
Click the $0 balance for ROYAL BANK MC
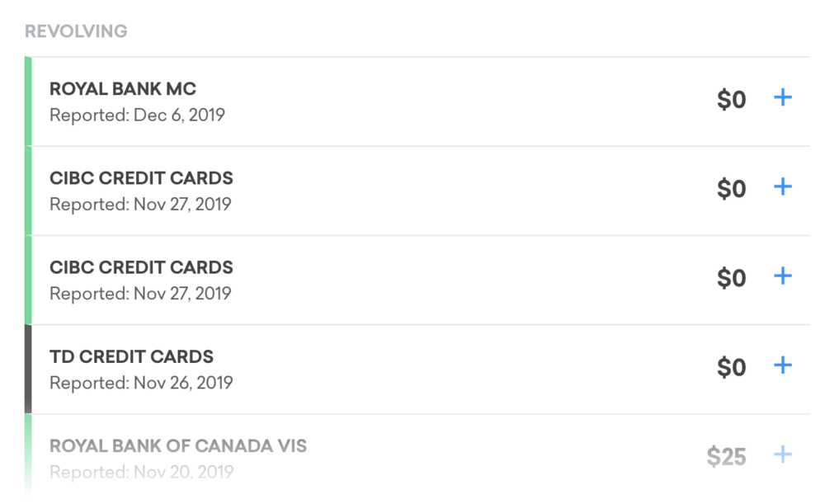pyautogui.click(x=731, y=101)
